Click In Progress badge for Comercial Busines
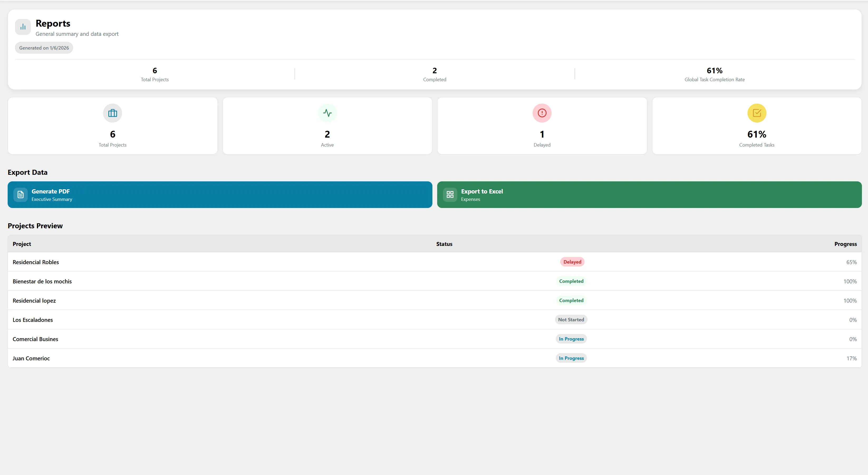 tap(571, 339)
